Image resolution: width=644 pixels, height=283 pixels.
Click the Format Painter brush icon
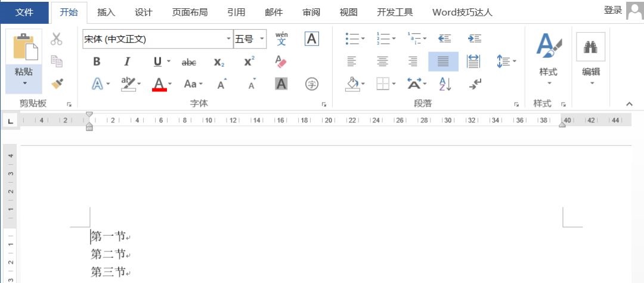tap(57, 84)
